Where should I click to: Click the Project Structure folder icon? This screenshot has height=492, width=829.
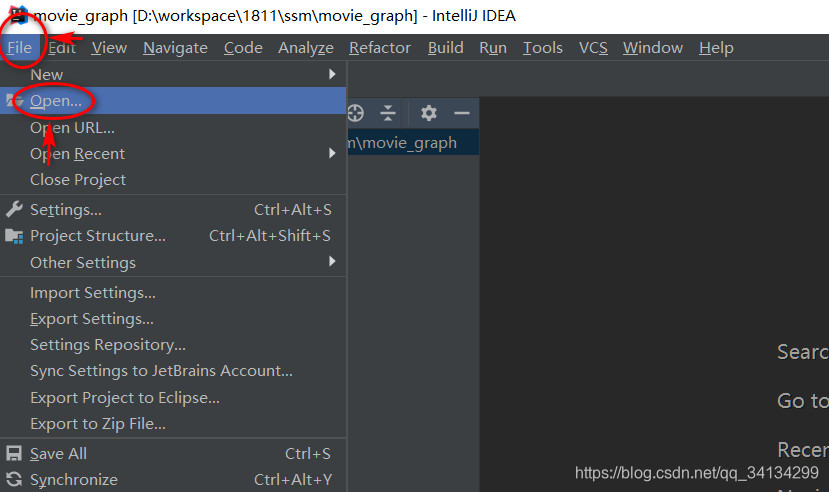(x=14, y=236)
